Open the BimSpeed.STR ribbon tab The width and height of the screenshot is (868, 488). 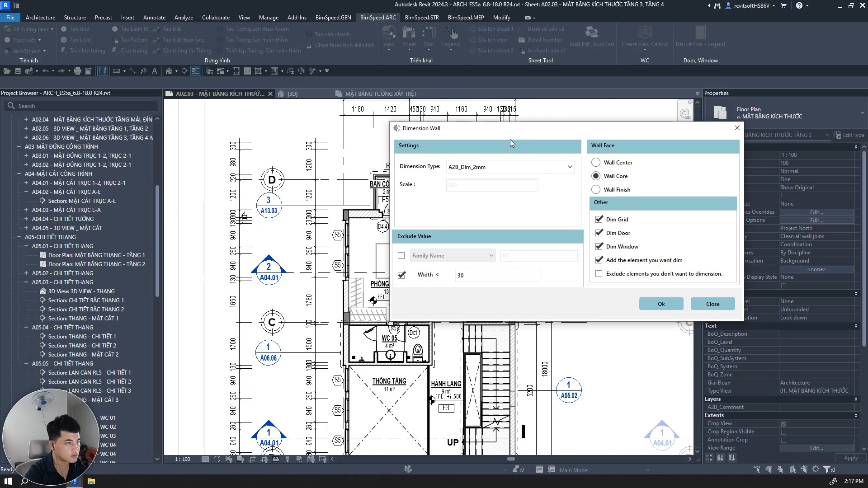click(x=422, y=18)
